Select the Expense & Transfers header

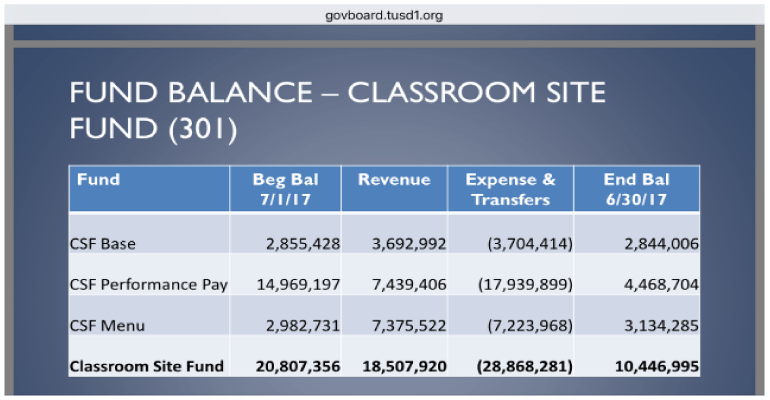510,189
